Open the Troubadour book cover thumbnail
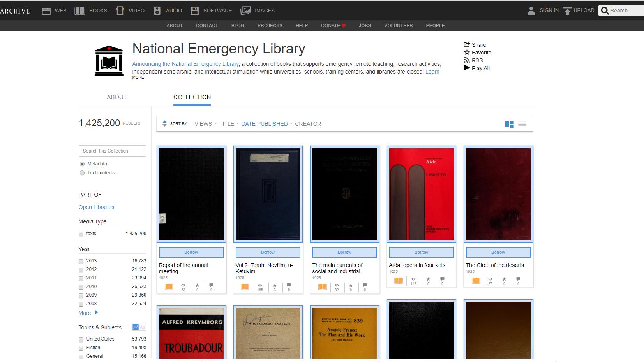Viewport: 644px width, 362px height. [191, 333]
